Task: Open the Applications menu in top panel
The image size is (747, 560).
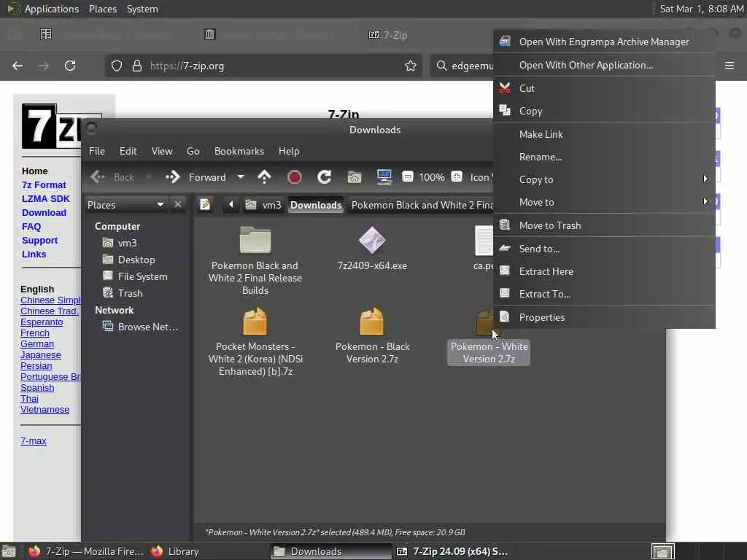Action: [52, 9]
